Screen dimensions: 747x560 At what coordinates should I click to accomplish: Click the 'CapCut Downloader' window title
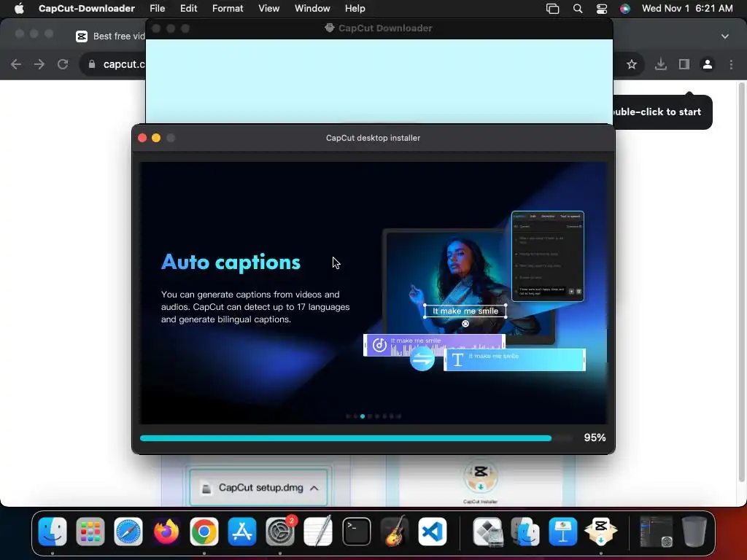(x=385, y=28)
